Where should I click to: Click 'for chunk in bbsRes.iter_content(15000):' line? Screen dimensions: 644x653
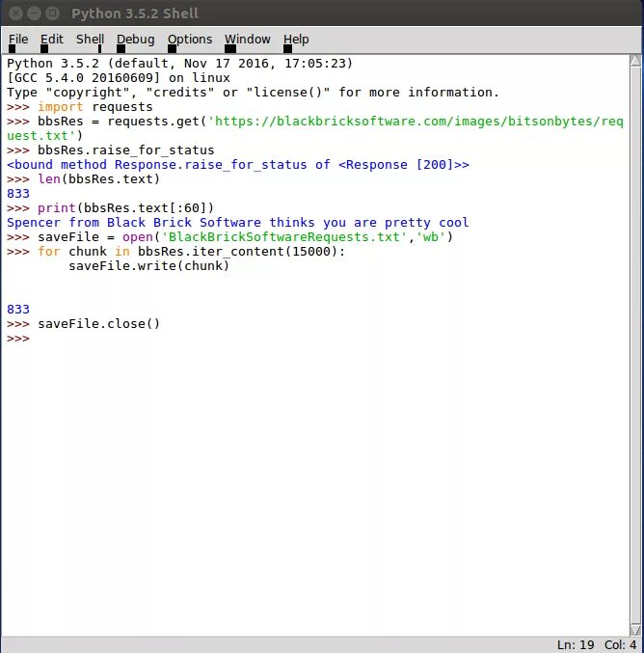pos(192,252)
